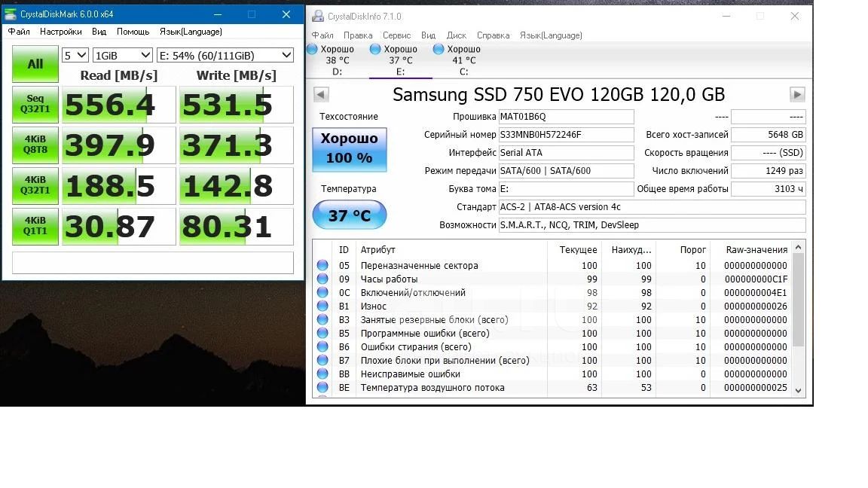
Task: Click status circle for attribute B1 Износ
Action: coord(322,306)
